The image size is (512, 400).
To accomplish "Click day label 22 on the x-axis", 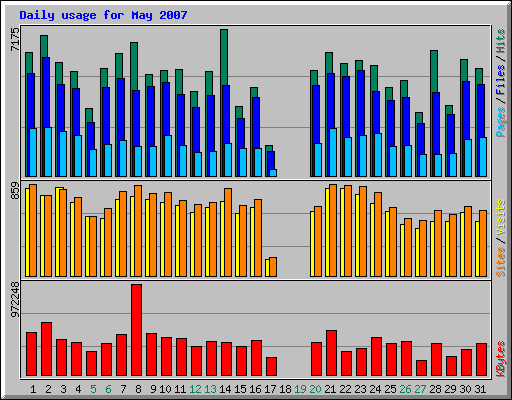I will pyautogui.click(x=345, y=389).
